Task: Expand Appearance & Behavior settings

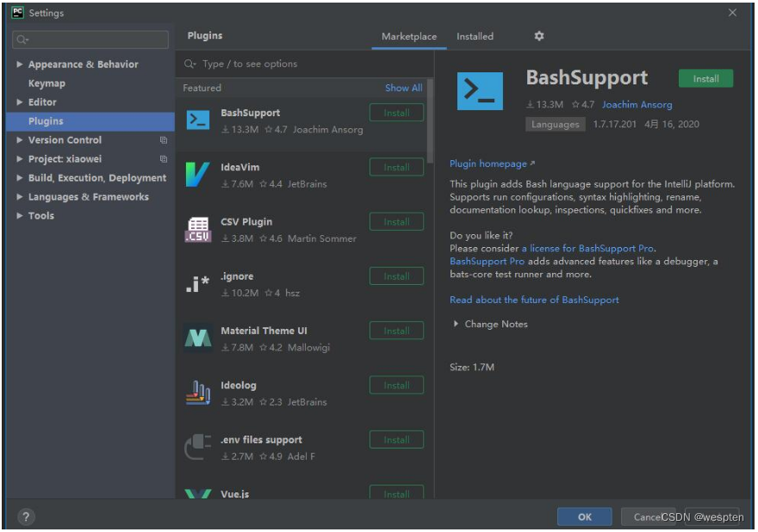Action: 19,65
